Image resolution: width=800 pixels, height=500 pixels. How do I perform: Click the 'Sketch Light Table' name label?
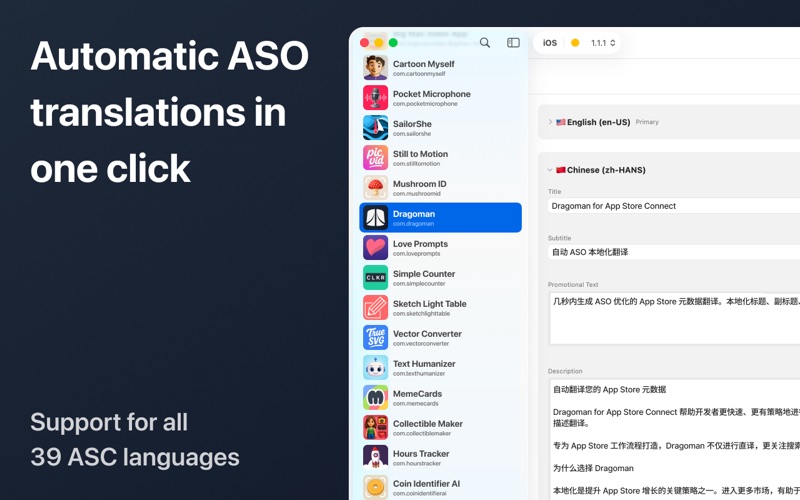pyautogui.click(x=430, y=304)
